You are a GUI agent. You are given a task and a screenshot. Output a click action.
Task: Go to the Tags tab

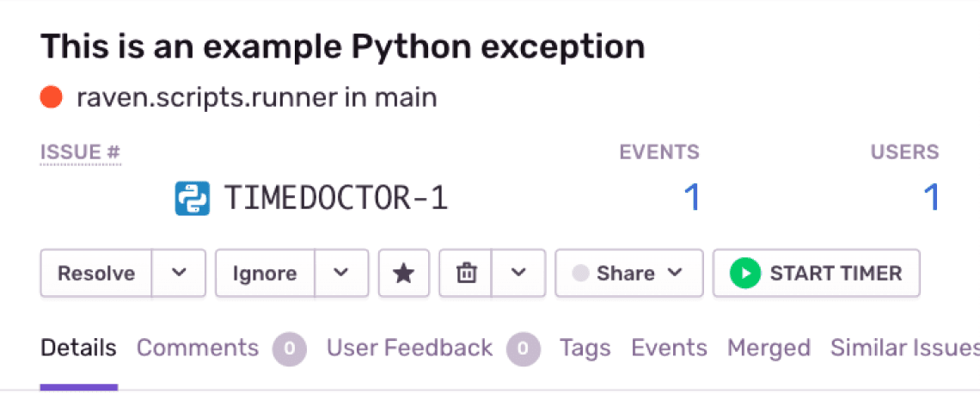pyautogui.click(x=585, y=348)
